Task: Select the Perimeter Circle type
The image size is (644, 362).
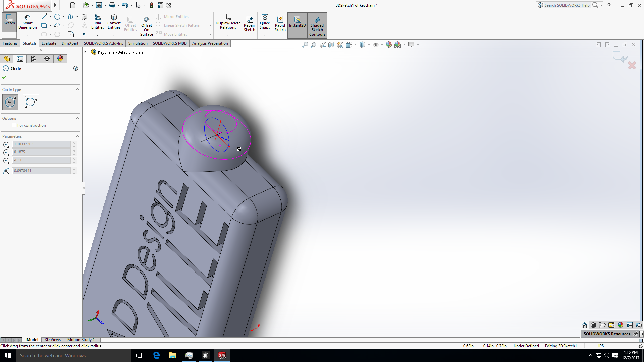Action: point(31,102)
